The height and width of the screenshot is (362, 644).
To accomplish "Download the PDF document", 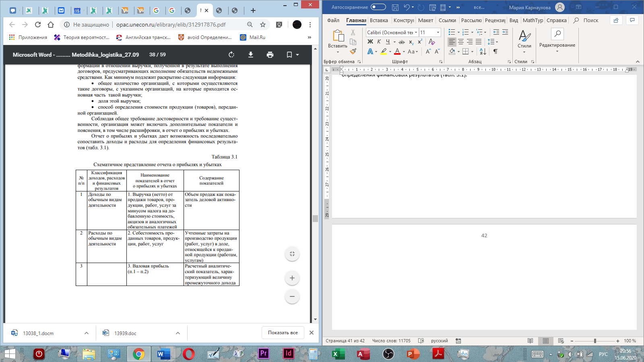I will [251, 55].
